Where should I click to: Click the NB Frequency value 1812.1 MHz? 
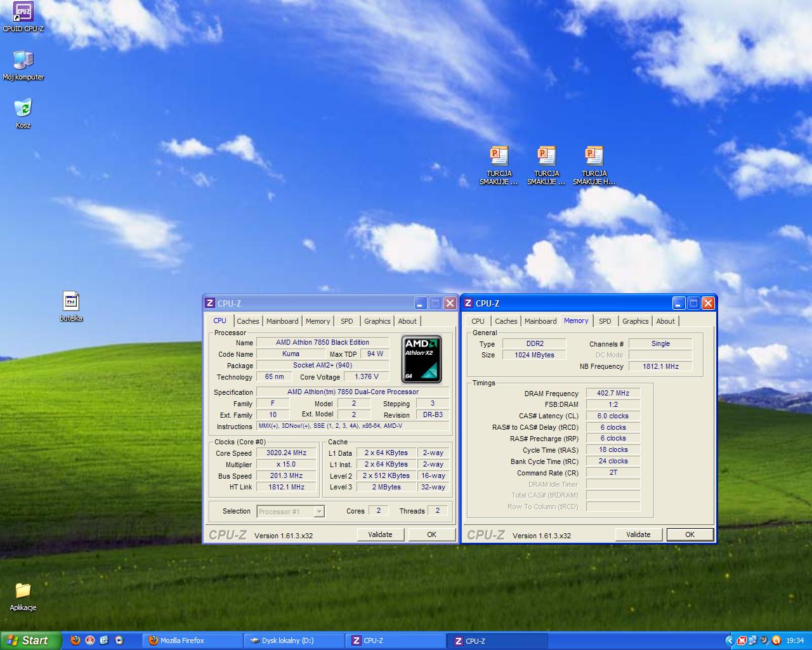tap(660, 366)
